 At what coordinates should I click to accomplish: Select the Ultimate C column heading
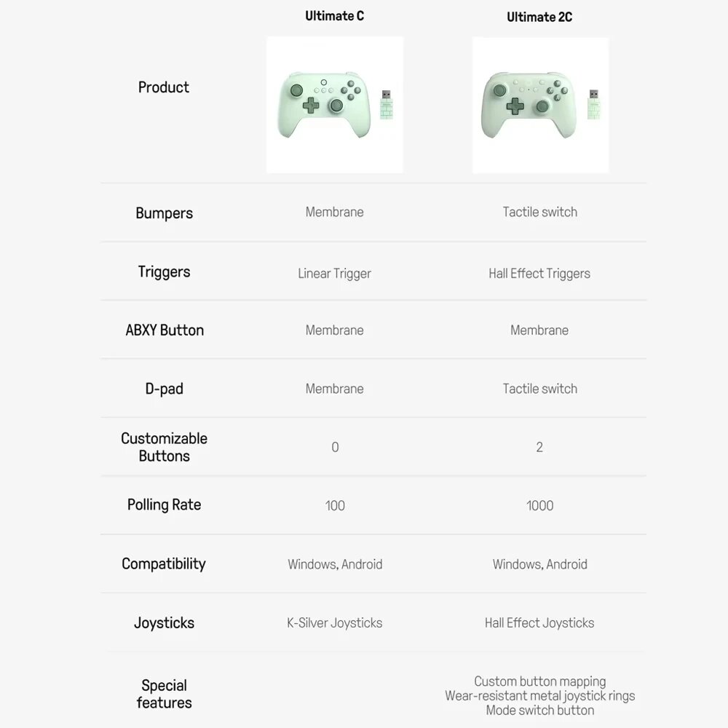334,15
